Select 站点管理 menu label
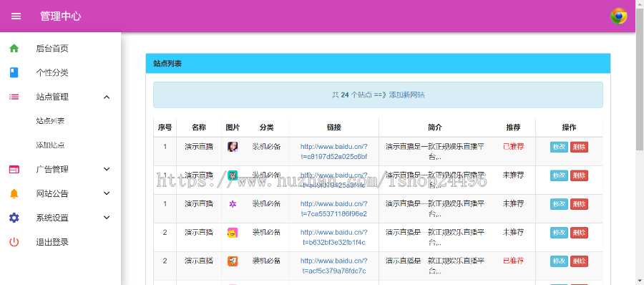The image size is (644, 285). click(x=52, y=97)
